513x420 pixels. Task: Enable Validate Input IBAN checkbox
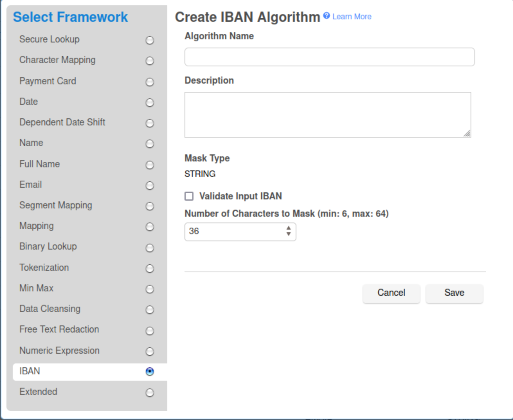189,196
